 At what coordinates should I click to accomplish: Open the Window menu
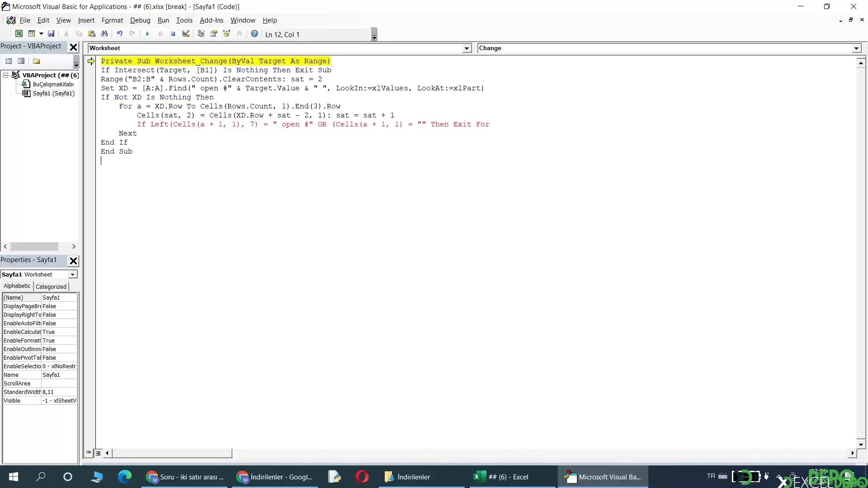243,20
